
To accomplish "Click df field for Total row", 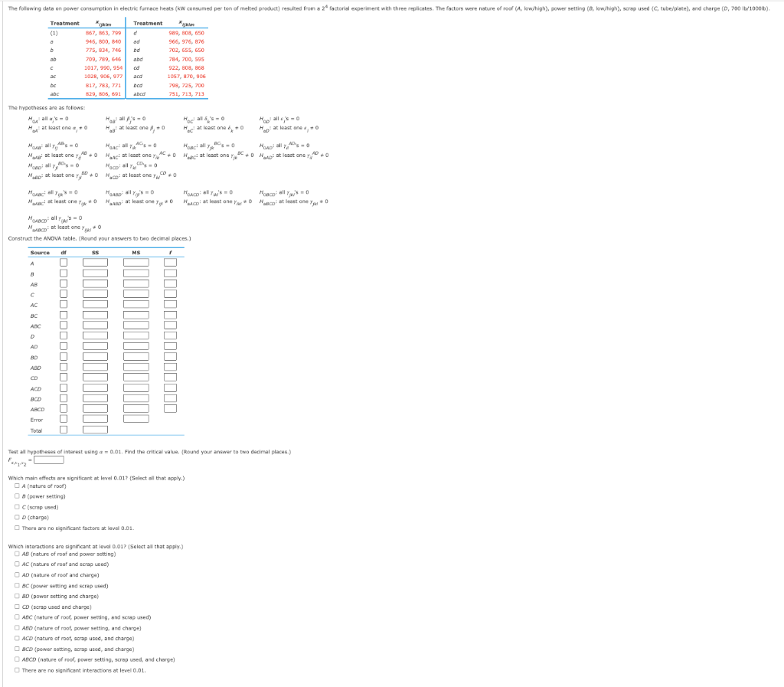I will 64,430.
